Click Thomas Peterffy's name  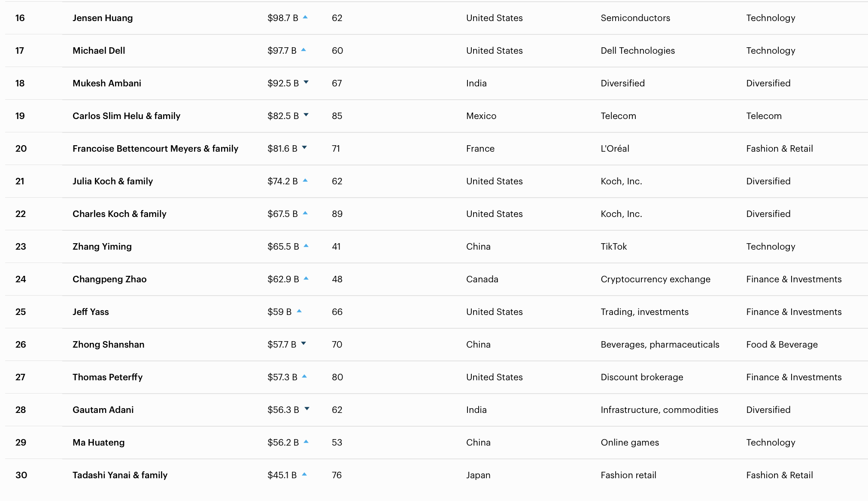click(x=107, y=377)
